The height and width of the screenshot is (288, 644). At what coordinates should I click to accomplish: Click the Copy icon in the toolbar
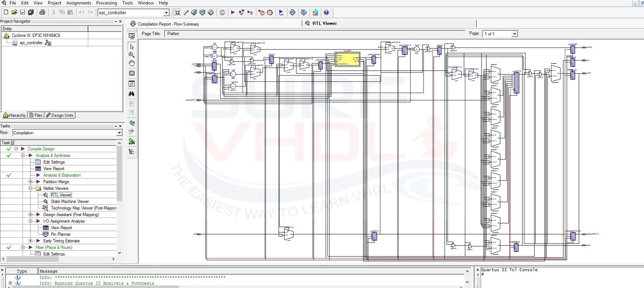[62, 12]
